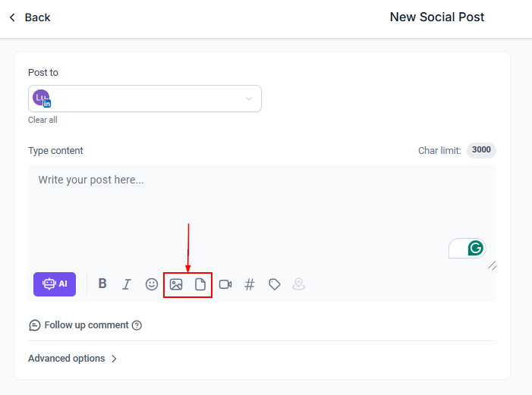Attach a document file to the post
Viewport: 532px width, 395px height.
click(200, 284)
